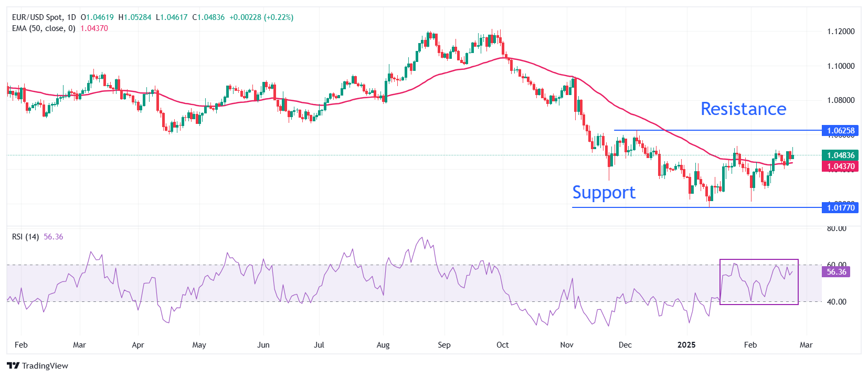This screenshot has width=868, height=377.
Task: Click the 40.00 level on the RSI scale
Action: point(837,302)
